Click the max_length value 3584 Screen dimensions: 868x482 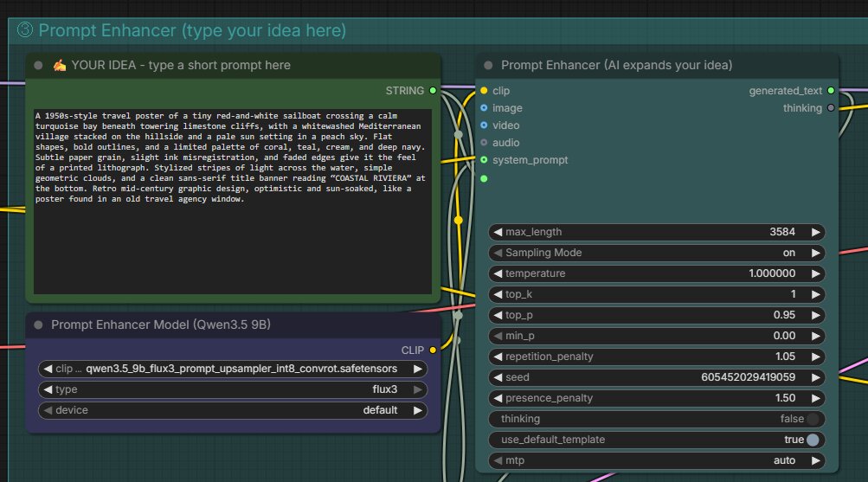pyautogui.click(x=782, y=232)
